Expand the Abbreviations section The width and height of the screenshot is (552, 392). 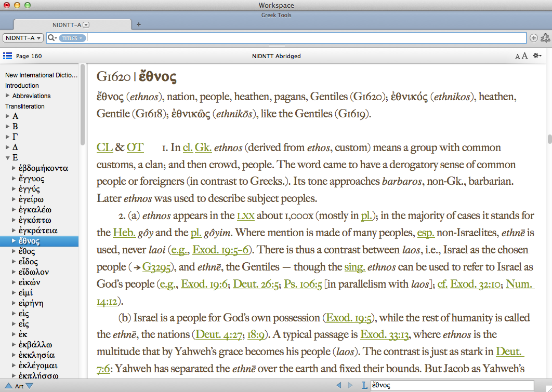coord(7,96)
